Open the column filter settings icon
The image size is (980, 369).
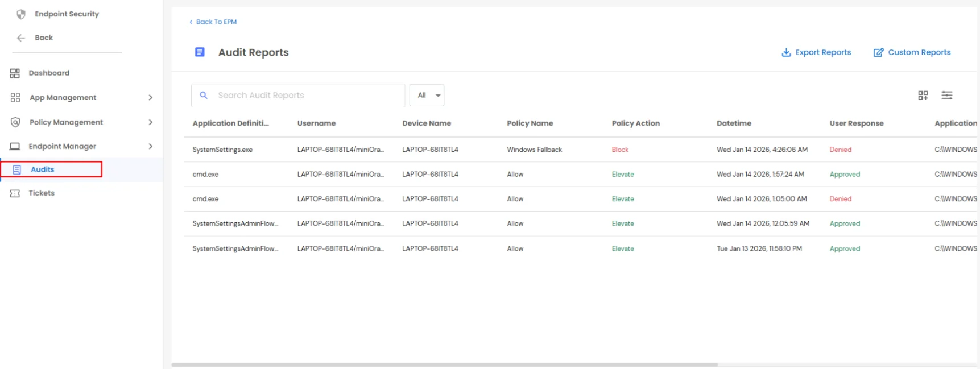(x=947, y=96)
